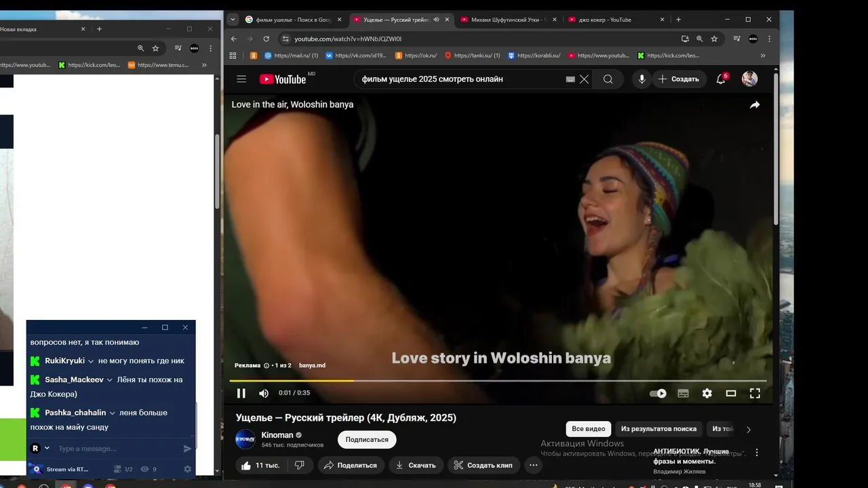The width and height of the screenshot is (868, 488).
Task: Open YouTube hamburger guide menu
Action: tap(241, 79)
